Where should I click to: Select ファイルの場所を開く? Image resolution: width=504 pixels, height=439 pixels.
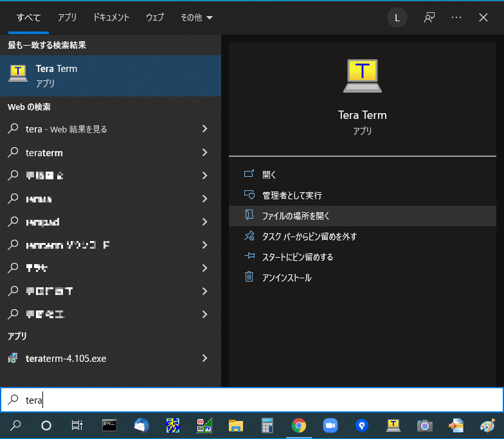(x=363, y=216)
